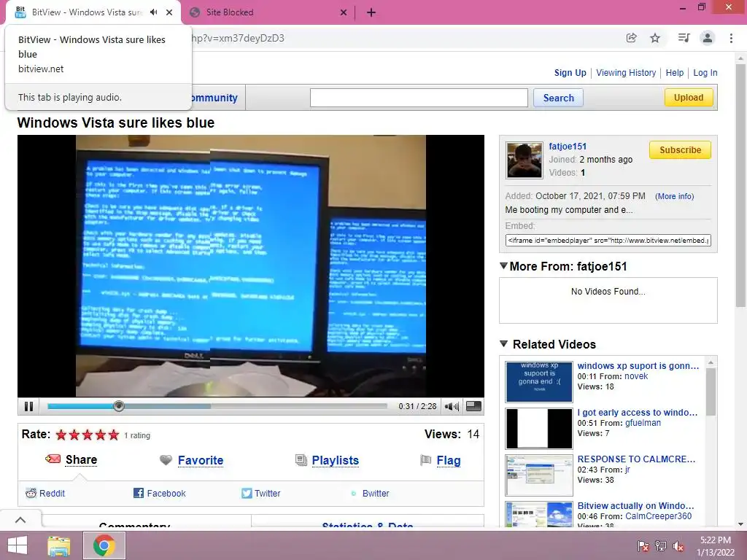Open the taskbar clock showing 5:22 PM

click(716, 546)
